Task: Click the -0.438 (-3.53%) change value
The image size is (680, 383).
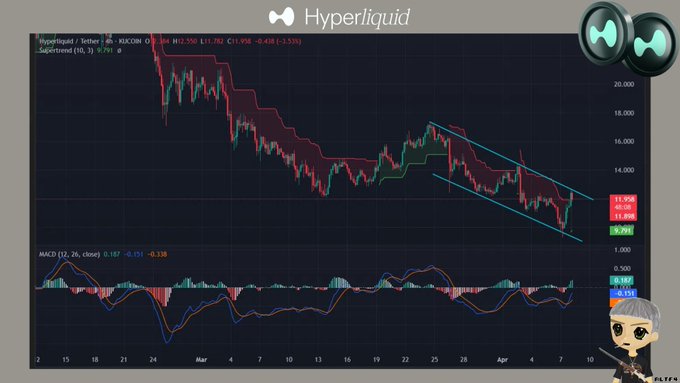Action: (278, 41)
